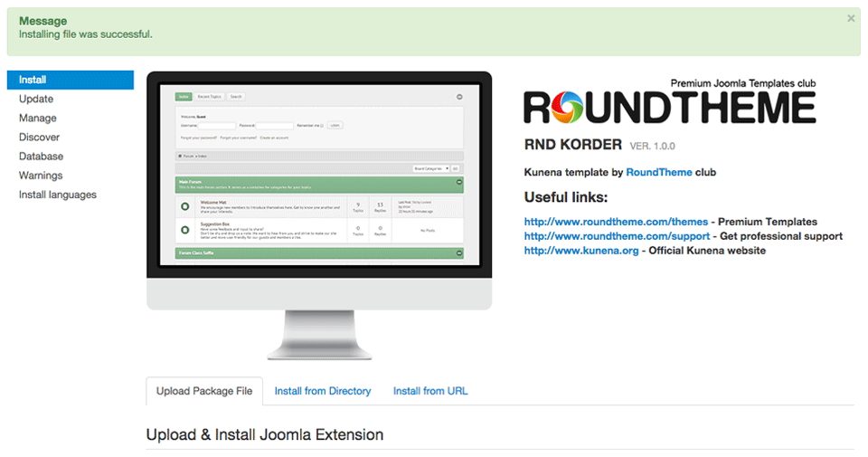Viewport: 868px width, 457px height.
Task: Click 'Premium Joomla Templates club' tagline
Action: point(743,83)
